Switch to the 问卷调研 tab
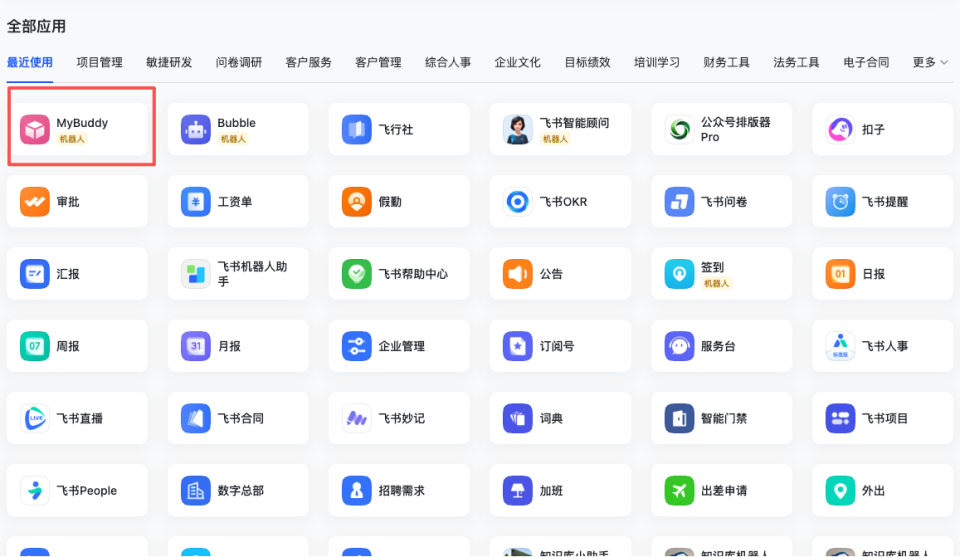This screenshot has width=960, height=557. (x=239, y=62)
